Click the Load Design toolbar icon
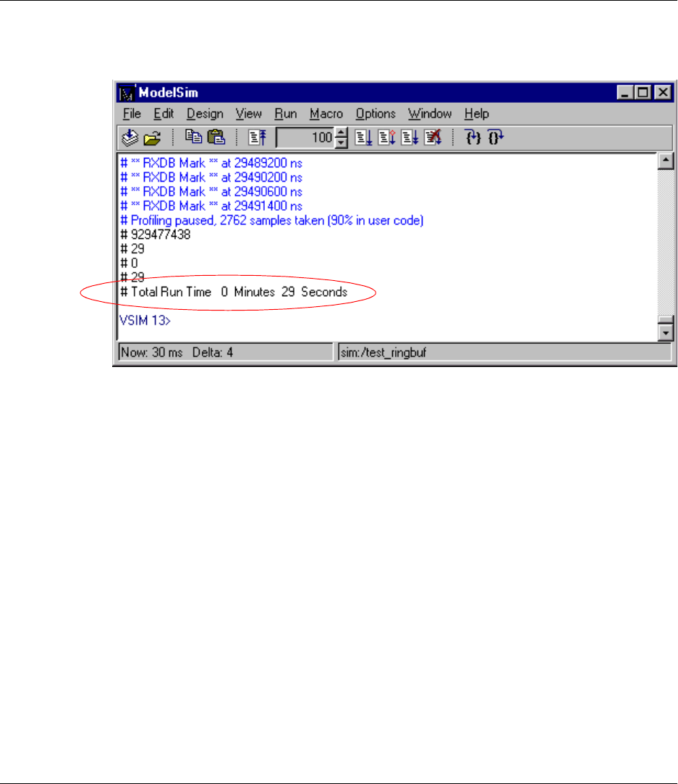678x784 pixels. 130,138
